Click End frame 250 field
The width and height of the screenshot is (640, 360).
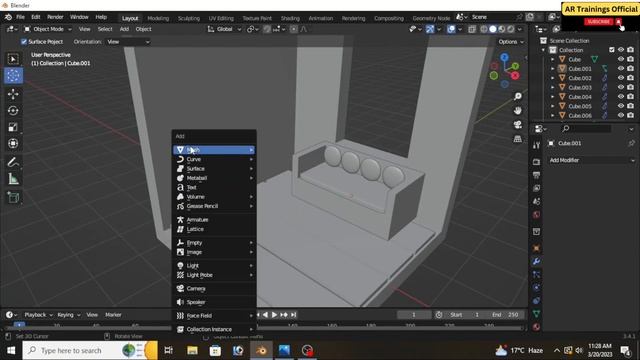coord(505,315)
